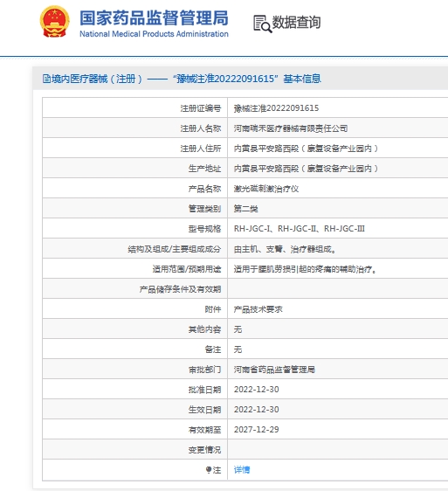
Task: Click the 结构及组成/主要组成成分 label
Action: pyautogui.click(x=175, y=249)
